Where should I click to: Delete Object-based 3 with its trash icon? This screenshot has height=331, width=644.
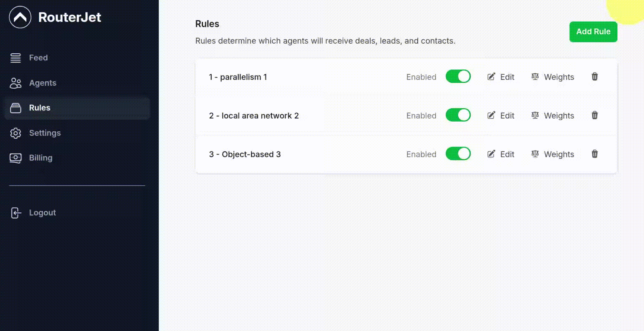pos(595,154)
